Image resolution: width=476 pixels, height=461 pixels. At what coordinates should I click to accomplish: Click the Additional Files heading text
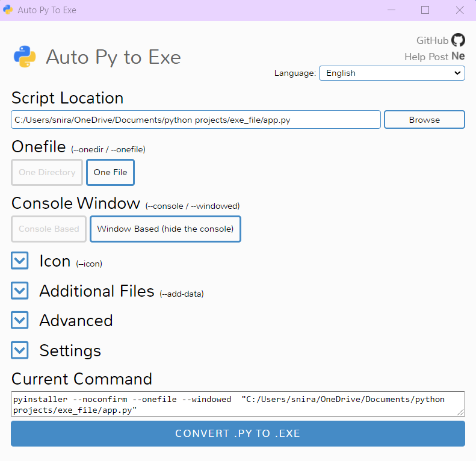pos(97,291)
